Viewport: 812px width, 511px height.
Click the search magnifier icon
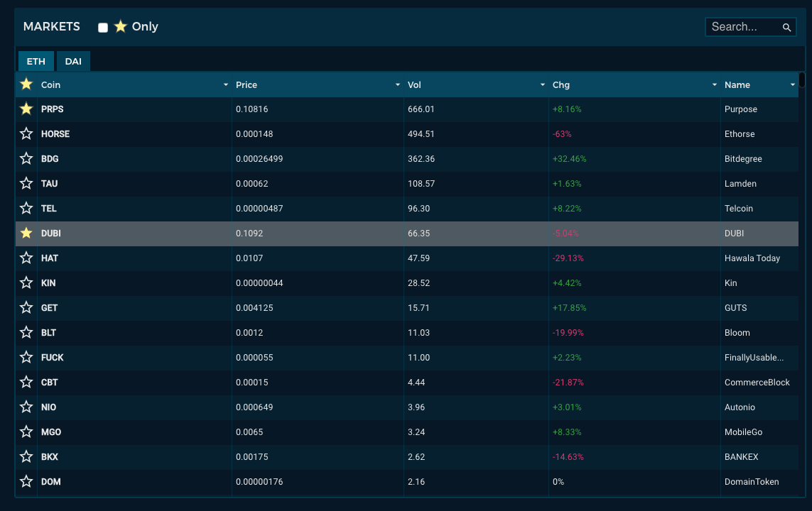pyautogui.click(x=786, y=28)
